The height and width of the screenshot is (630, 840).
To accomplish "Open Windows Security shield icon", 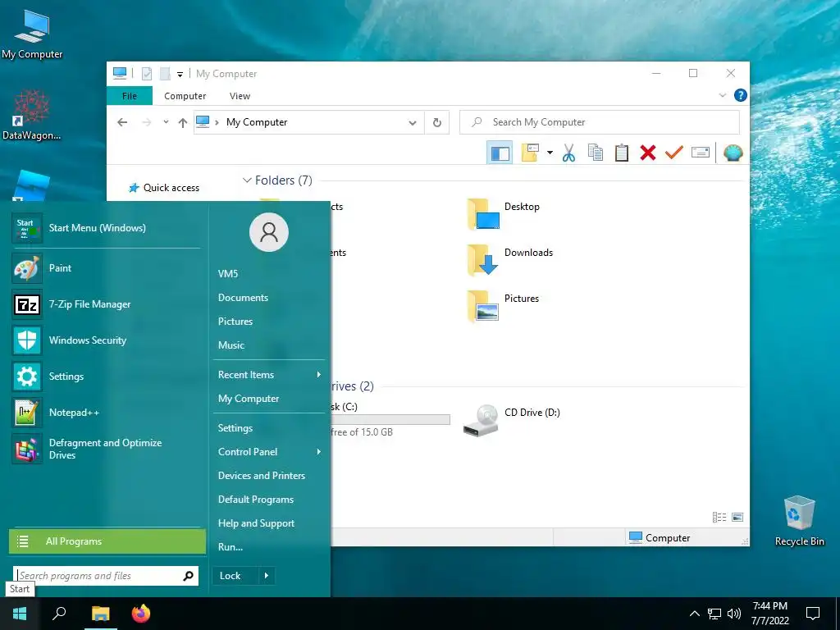I will 27,340.
